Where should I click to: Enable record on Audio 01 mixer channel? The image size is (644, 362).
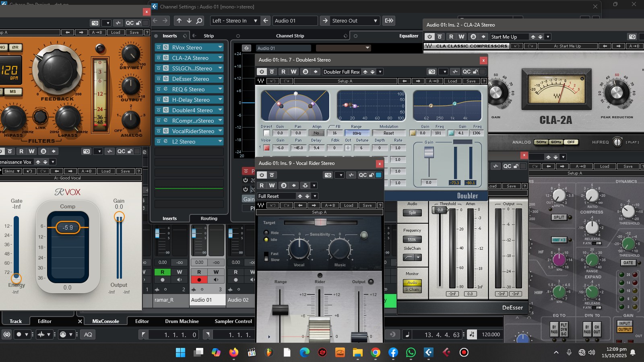tap(199, 280)
